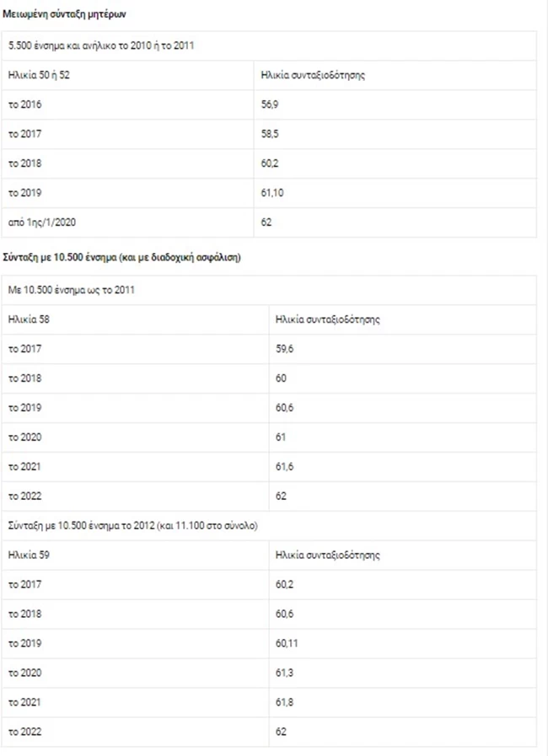Click the retirement age value 61,8
Screen dimensions: 548x756
(x=285, y=703)
